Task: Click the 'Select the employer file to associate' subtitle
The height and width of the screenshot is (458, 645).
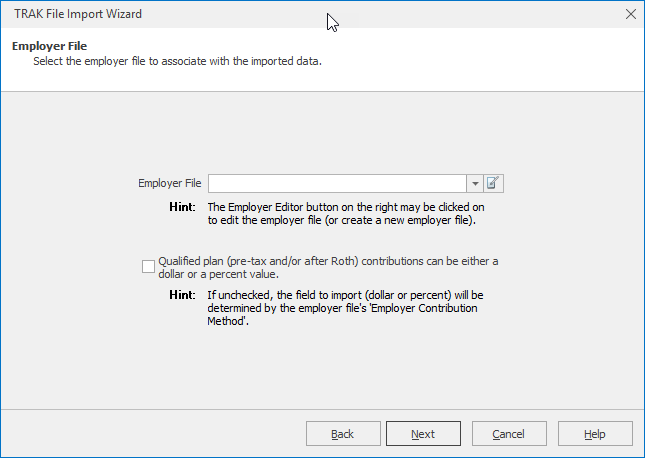Action: [x=177, y=61]
